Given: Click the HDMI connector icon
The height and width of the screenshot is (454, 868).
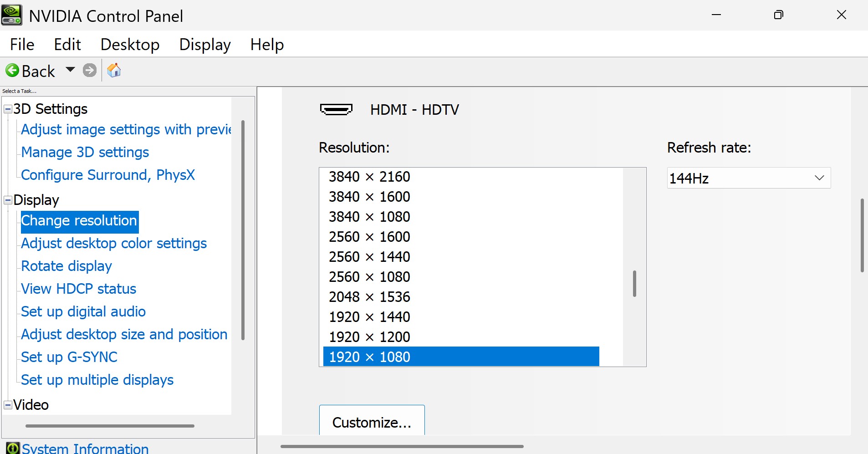Looking at the screenshot, I should click(x=336, y=110).
